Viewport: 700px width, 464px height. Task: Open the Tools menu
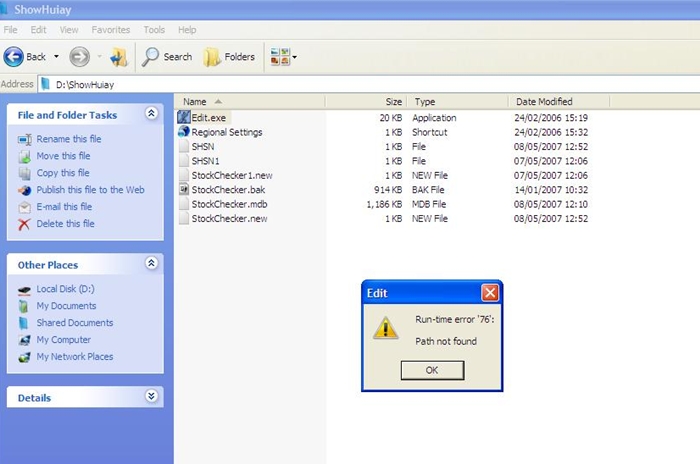click(154, 30)
